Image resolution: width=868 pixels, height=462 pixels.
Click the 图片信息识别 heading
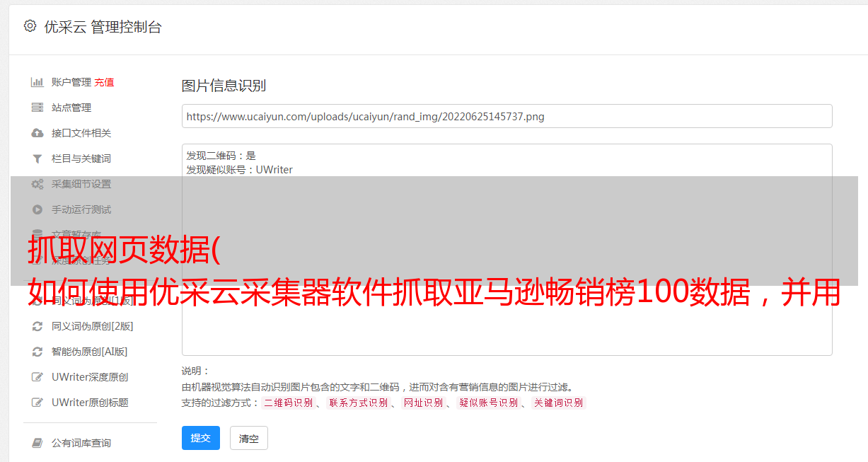(224, 86)
